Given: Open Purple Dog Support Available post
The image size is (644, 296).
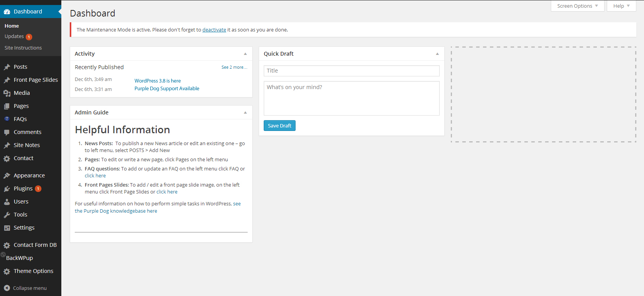Looking at the screenshot, I should pyautogui.click(x=167, y=88).
